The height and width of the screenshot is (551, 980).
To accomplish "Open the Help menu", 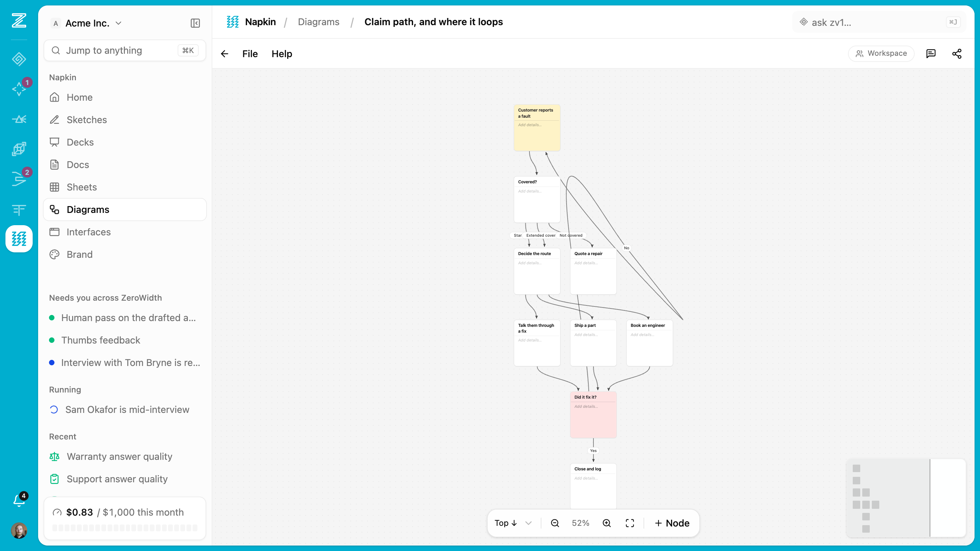I will (282, 54).
